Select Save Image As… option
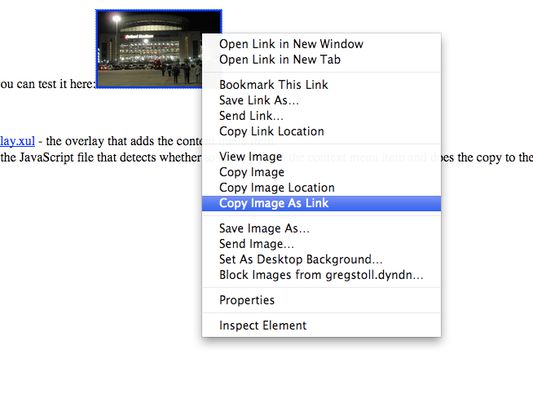The width and height of the screenshot is (533, 394). pos(321,228)
